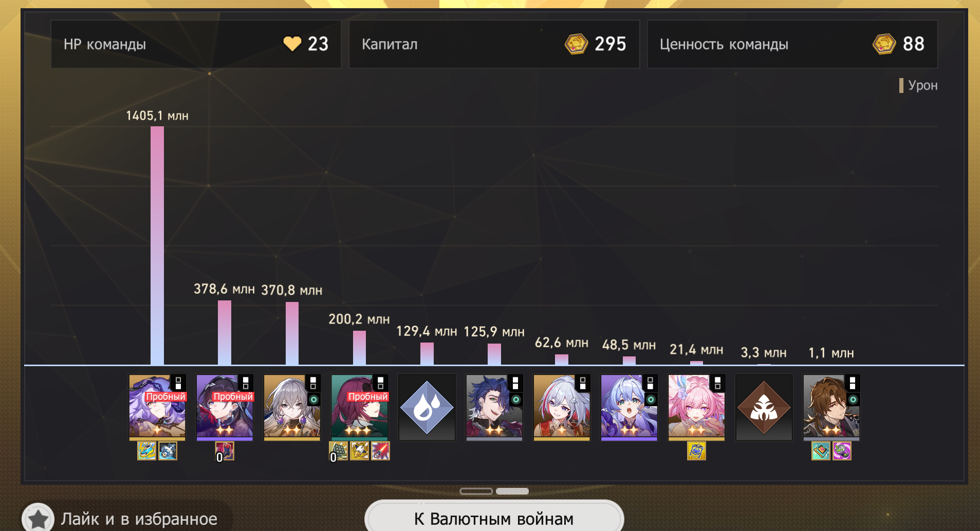Image resolution: width=980 pixels, height=531 pixels.
Task: Click the blue water drop diamond icon
Action: click(x=427, y=407)
